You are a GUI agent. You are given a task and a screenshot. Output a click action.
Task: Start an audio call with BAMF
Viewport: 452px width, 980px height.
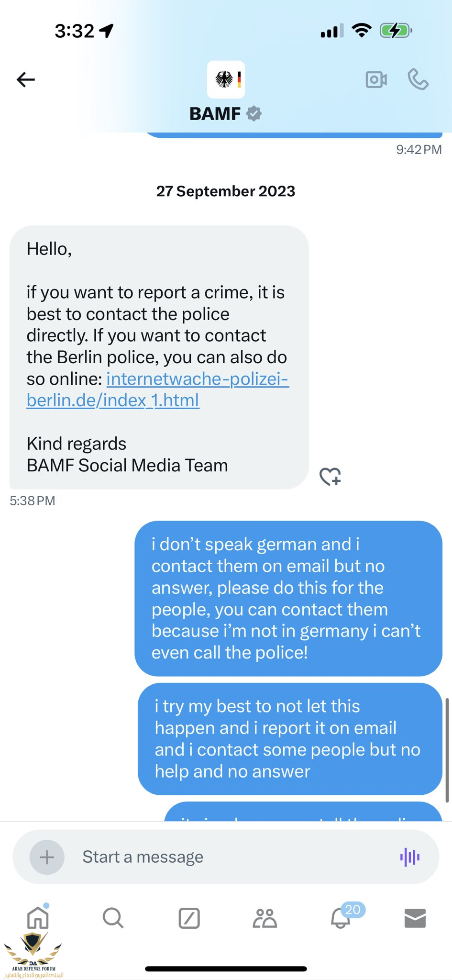tap(418, 79)
